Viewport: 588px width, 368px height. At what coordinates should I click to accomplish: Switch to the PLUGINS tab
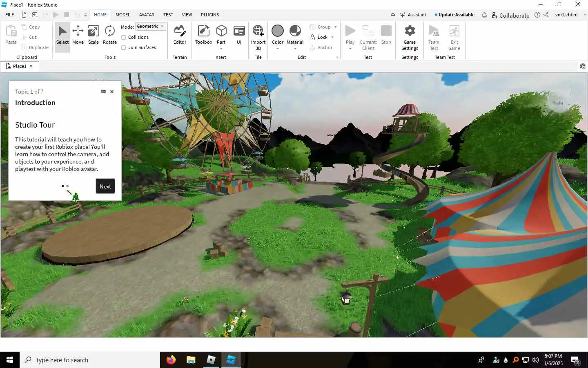point(210,15)
